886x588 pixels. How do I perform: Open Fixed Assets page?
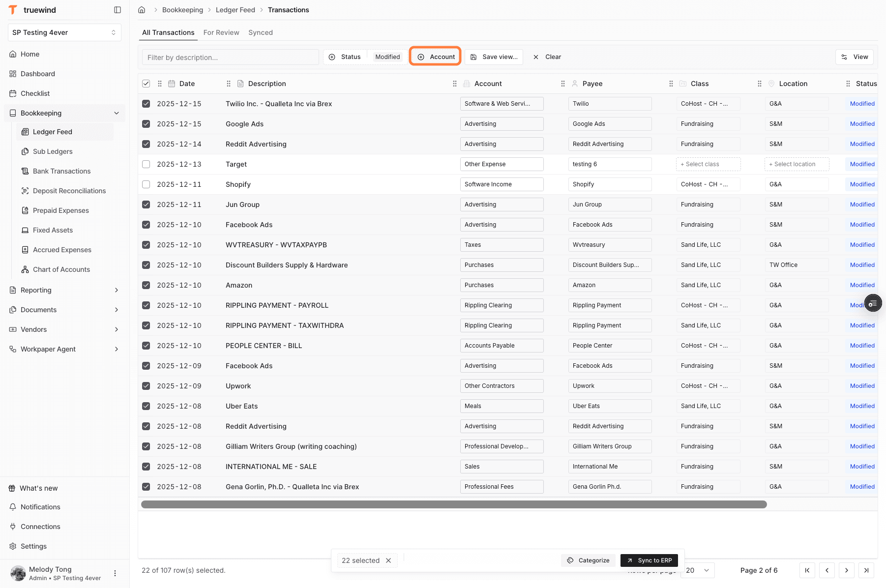coord(53,230)
